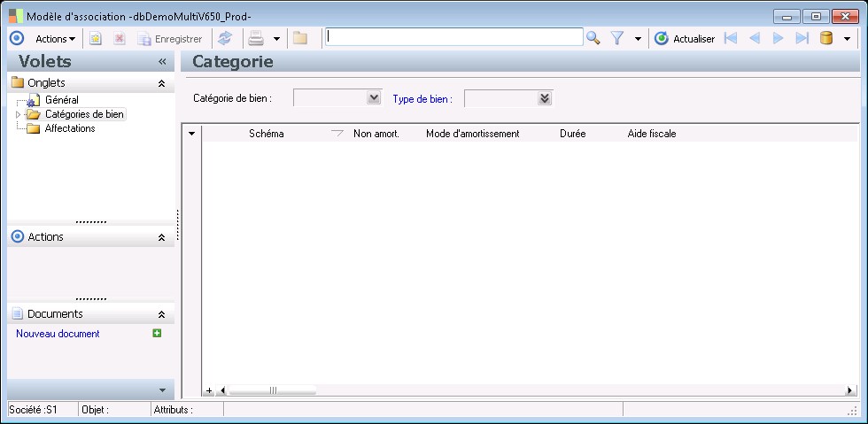Open the Actions menu in toolbar
868x424 pixels.
point(55,39)
